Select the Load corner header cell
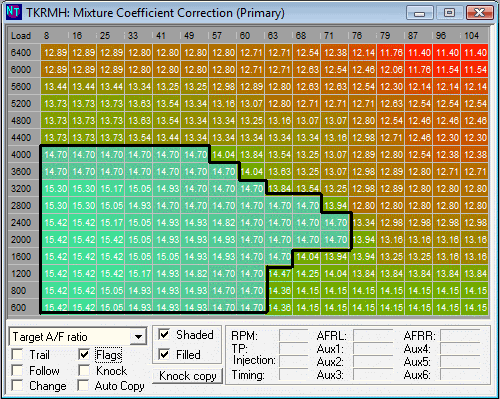The image size is (500, 399). (x=24, y=36)
